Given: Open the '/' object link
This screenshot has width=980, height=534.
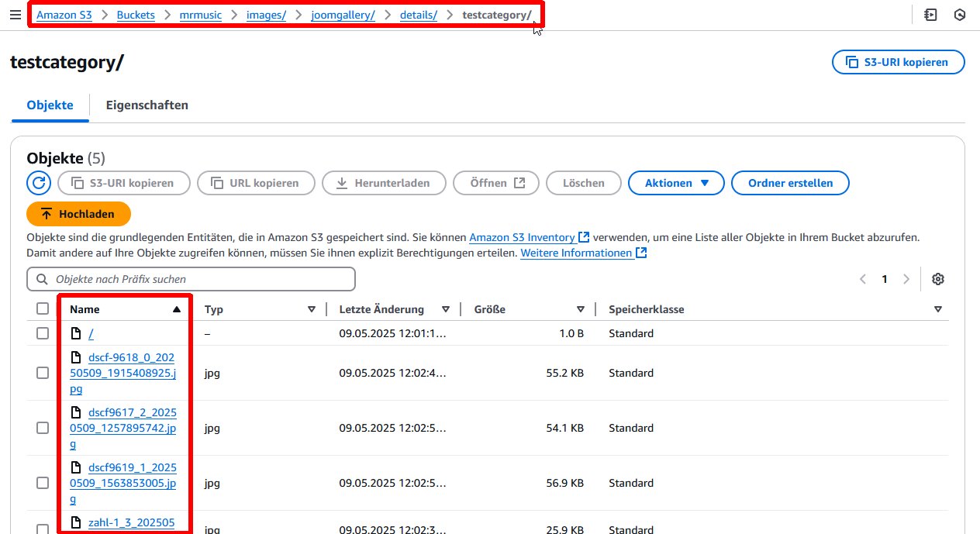Looking at the screenshot, I should point(91,333).
